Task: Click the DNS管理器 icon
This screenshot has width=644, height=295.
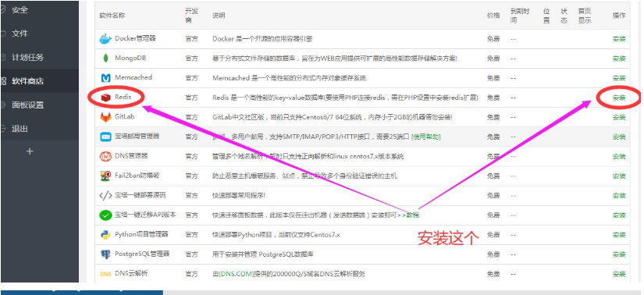Action: point(105,157)
